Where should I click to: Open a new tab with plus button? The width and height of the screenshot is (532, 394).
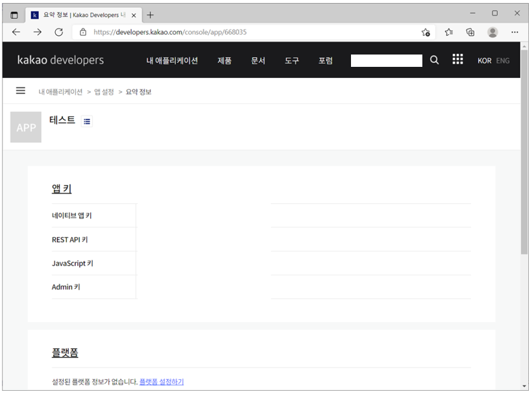(150, 15)
